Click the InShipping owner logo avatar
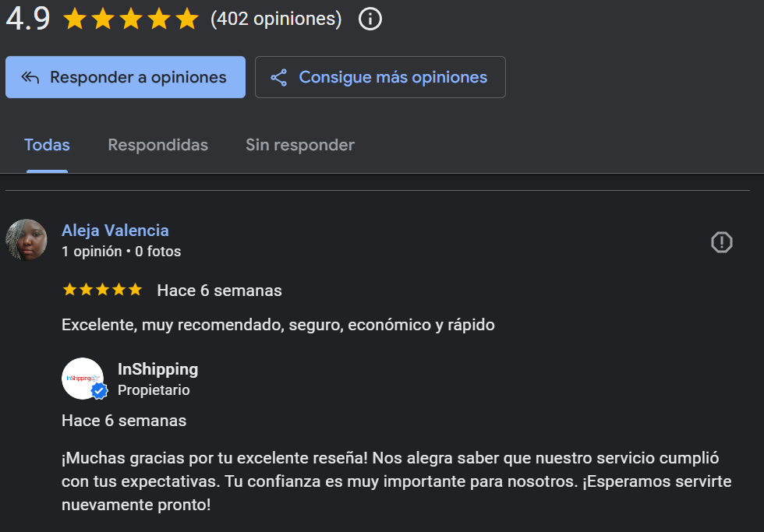The image size is (764, 532). tap(83, 379)
